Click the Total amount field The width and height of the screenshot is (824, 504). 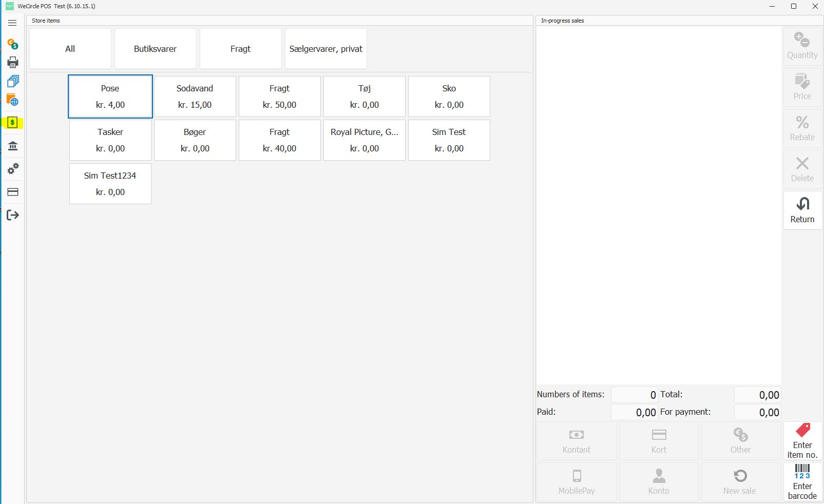pyautogui.click(x=758, y=395)
